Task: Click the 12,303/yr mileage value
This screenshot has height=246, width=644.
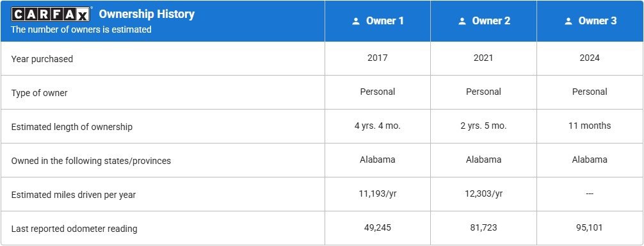Action: (483, 193)
